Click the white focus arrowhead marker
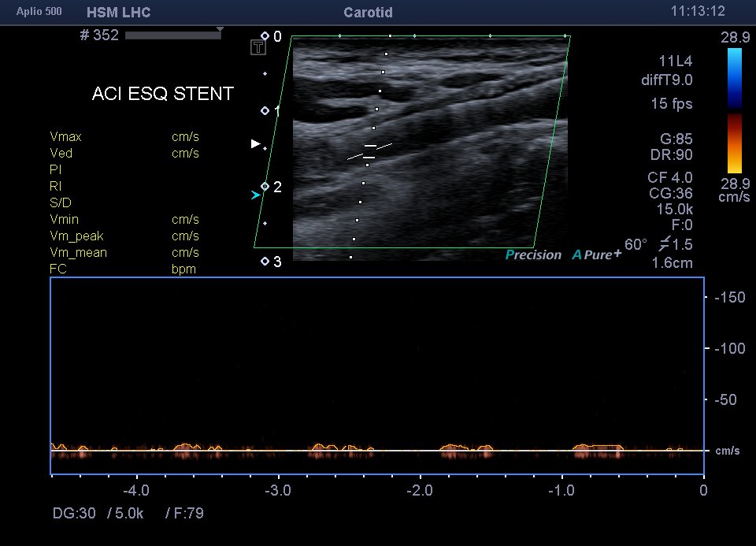This screenshot has height=546, width=756. tap(255, 143)
